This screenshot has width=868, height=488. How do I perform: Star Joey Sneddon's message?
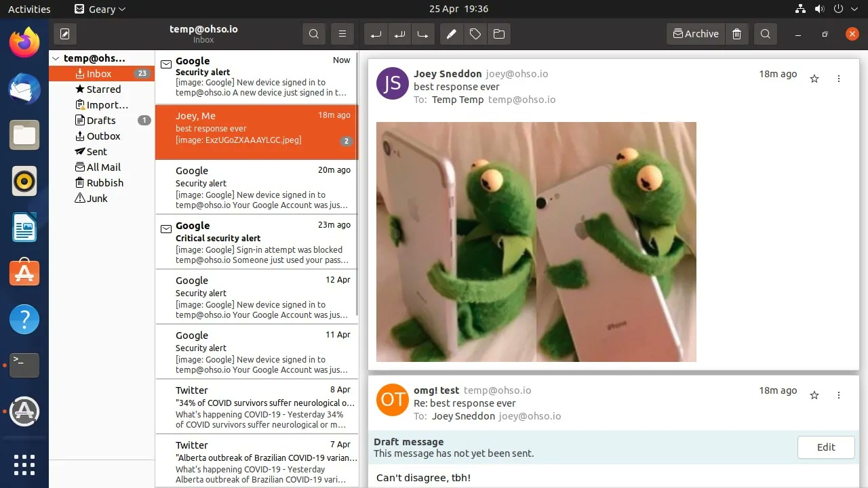coord(814,79)
